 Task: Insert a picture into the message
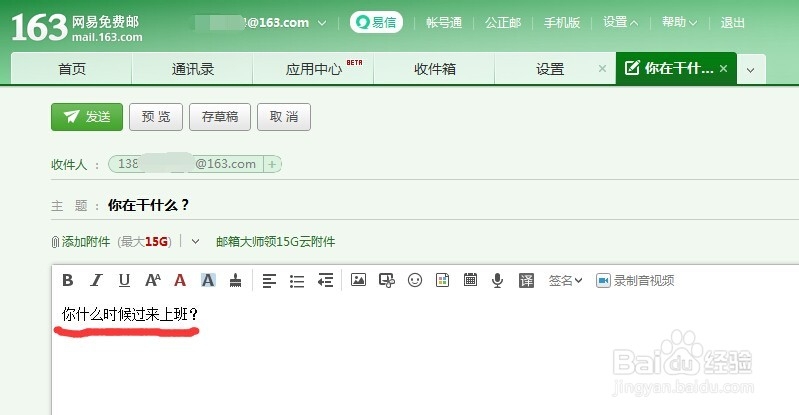(358, 279)
